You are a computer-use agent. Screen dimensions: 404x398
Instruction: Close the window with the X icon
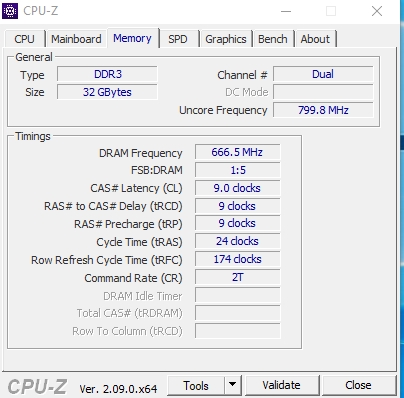point(377,11)
